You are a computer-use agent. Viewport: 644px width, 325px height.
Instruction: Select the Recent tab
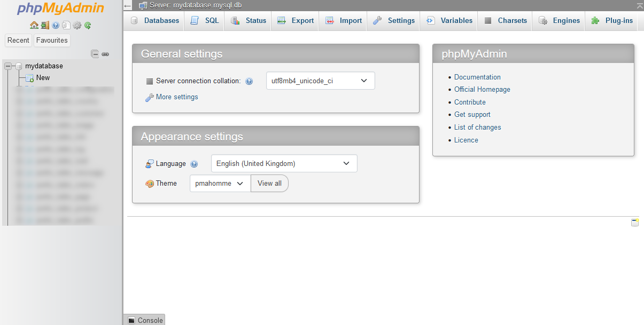coord(18,40)
